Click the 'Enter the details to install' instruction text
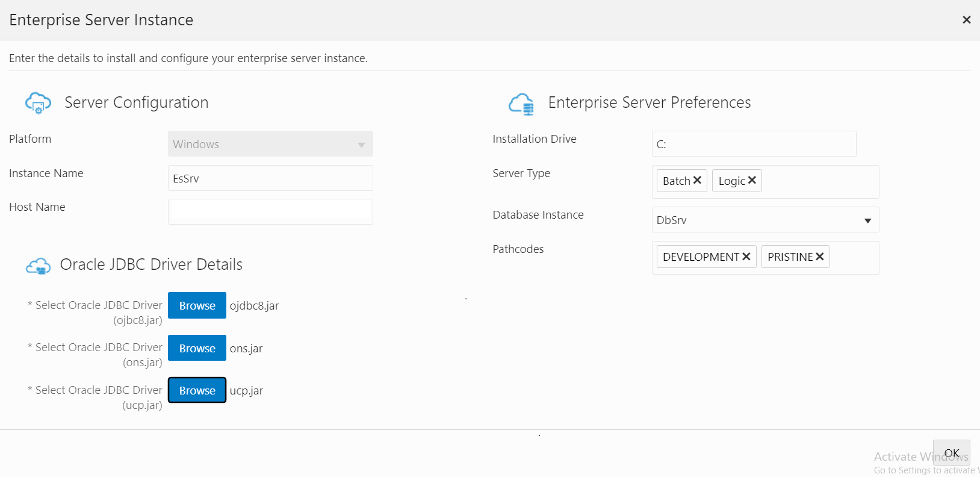 coord(188,58)
